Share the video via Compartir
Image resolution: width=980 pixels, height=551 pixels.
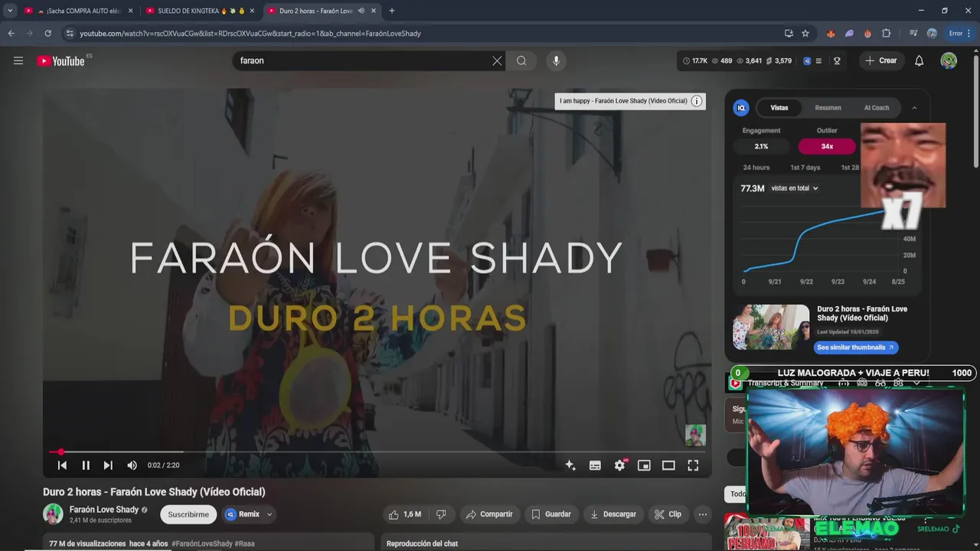(x=488, y=514)
